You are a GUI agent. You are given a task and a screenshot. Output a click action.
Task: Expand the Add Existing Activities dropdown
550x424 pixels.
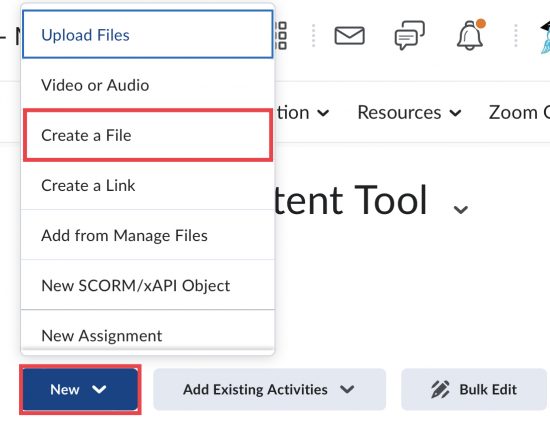point(269,389)
